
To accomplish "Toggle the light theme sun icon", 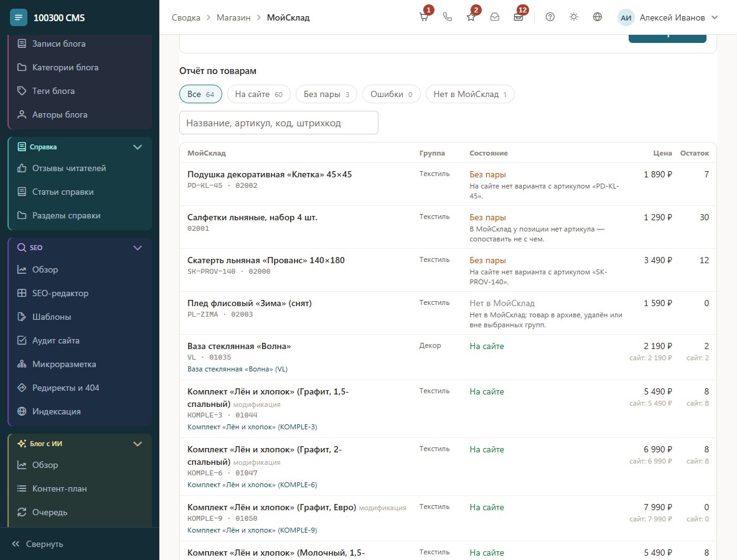I will click(x=573, y=17).
